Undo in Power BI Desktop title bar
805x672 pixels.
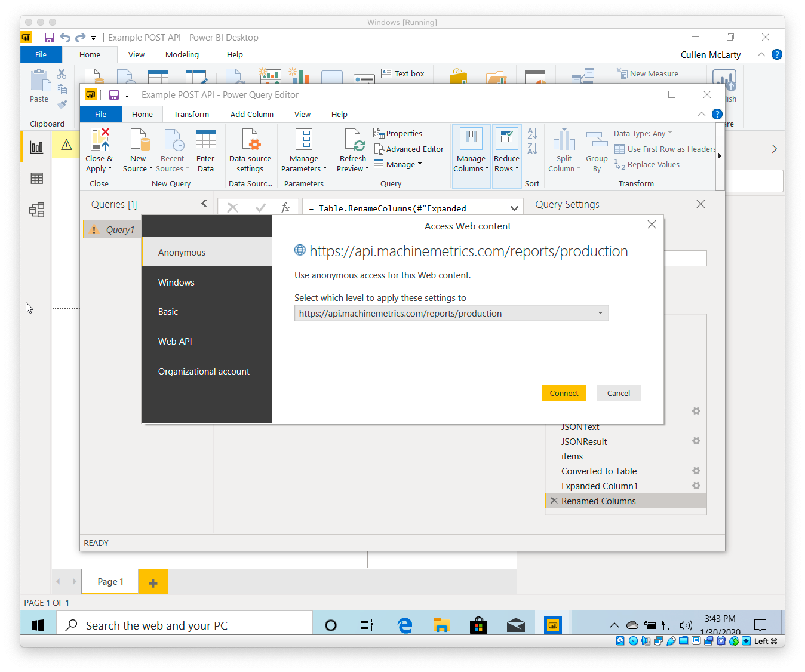65,38
